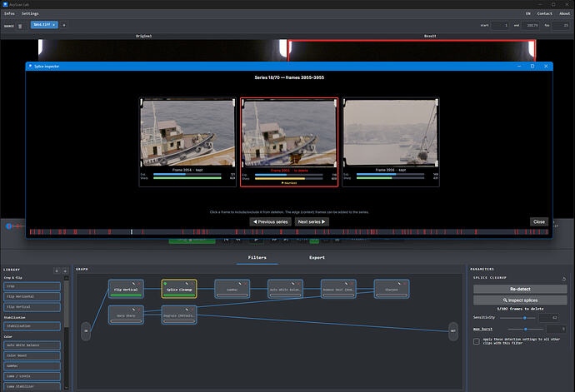Open the EN language selector

coord(528,13)
